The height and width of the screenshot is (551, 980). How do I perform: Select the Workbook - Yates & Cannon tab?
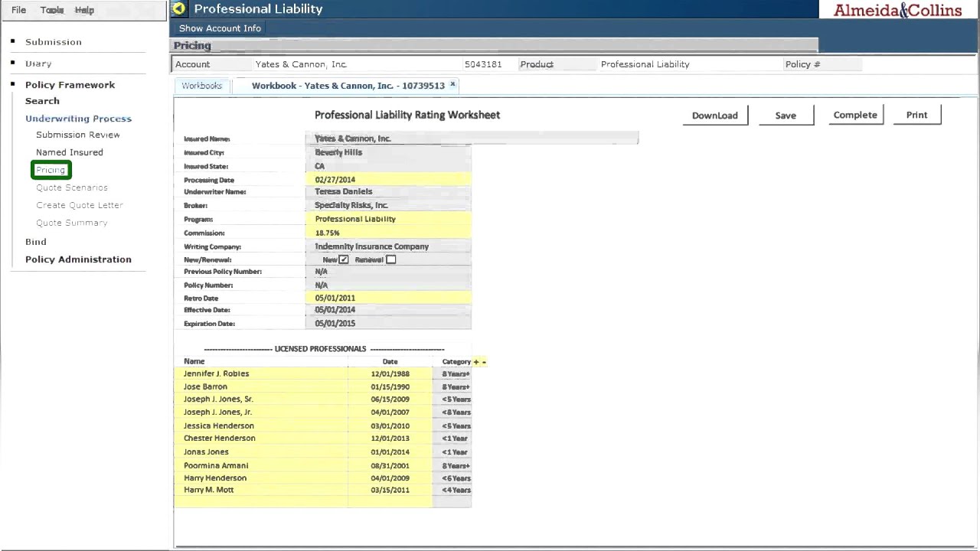(x=348, y=86)
